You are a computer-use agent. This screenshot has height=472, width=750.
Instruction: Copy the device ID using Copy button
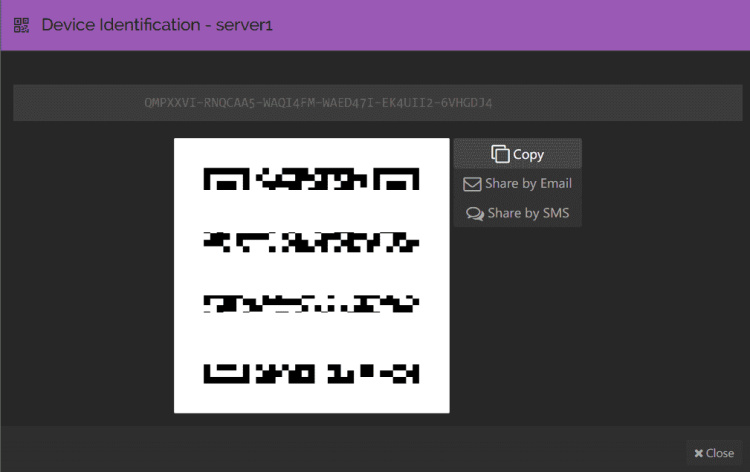point(517,154)
